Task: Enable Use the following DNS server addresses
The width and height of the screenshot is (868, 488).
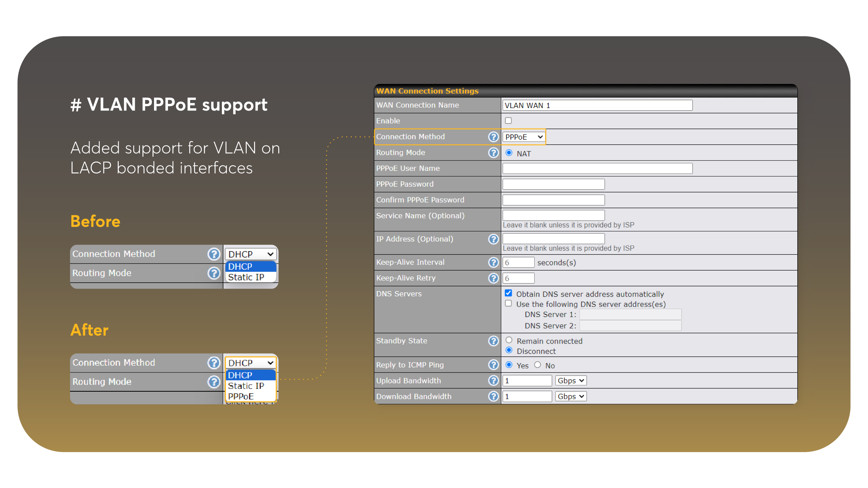Action: pyautogui.click(x=508, y=303)
